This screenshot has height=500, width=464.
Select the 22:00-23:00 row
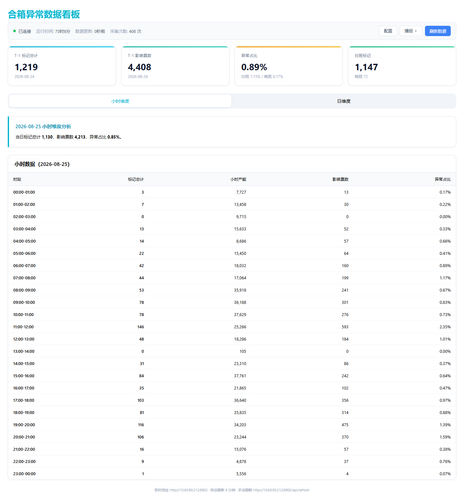[x=232, y=461]
